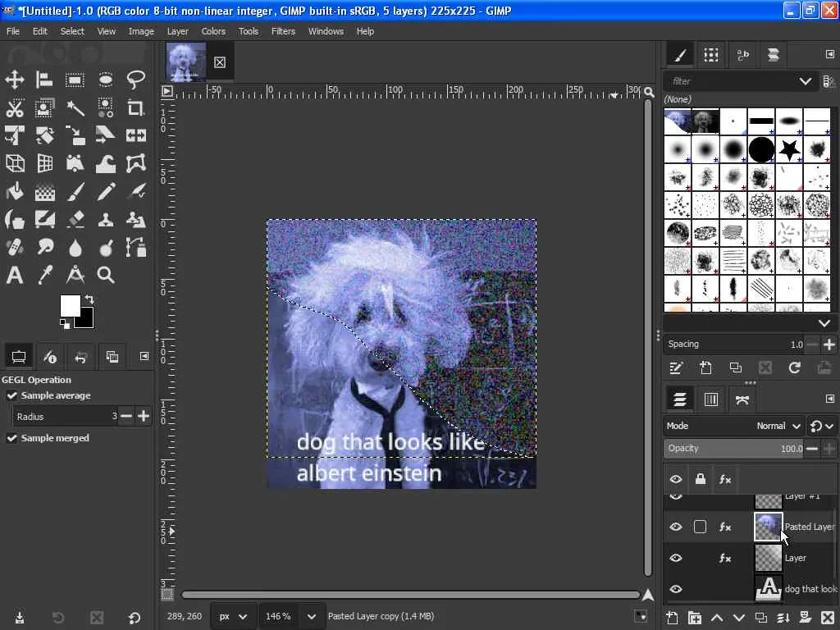Choose the Text tool
The image size is (840, 630).
tap(15, 275)
